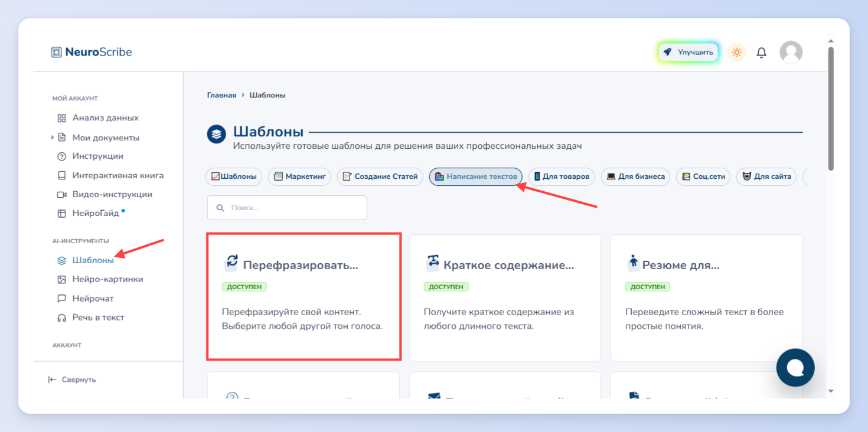The width and height of the screenshot is (868, 432).
Task: Select the Шаблоны filter tab
Action: coord(234,176)
